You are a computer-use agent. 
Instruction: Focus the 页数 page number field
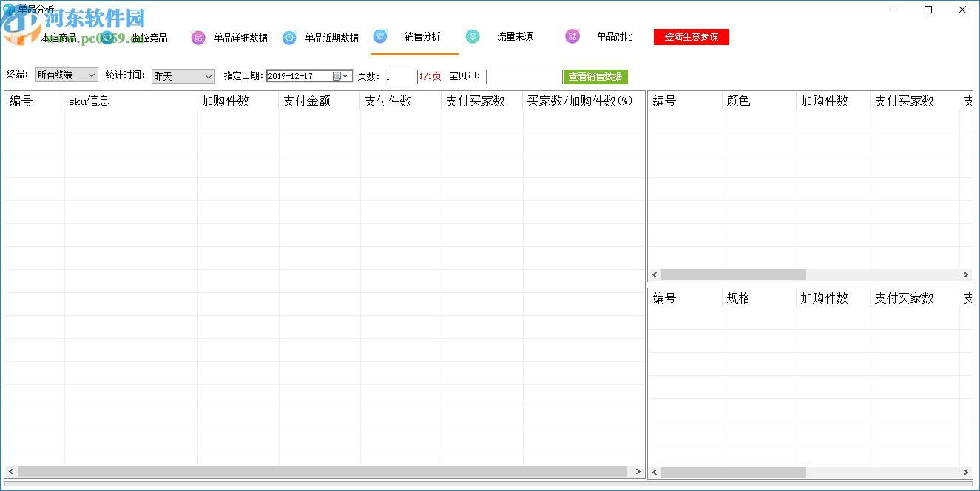point(400,77)
